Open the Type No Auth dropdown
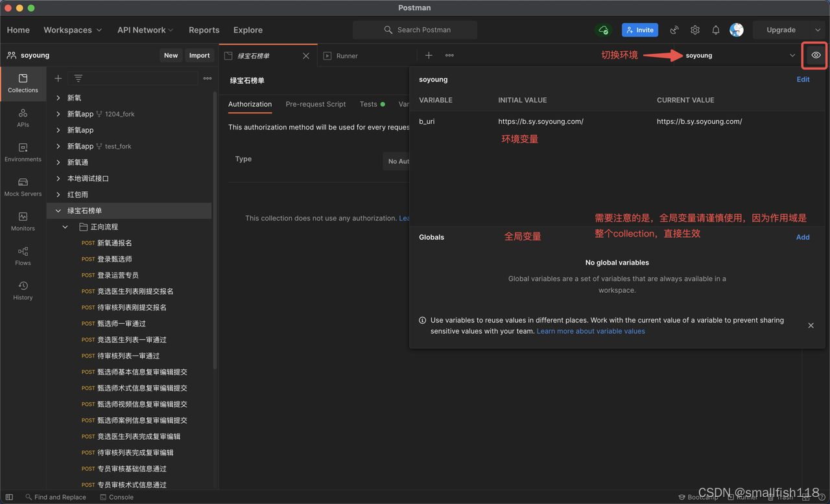This screenshot has width=830, height=504. click(397, 161)
